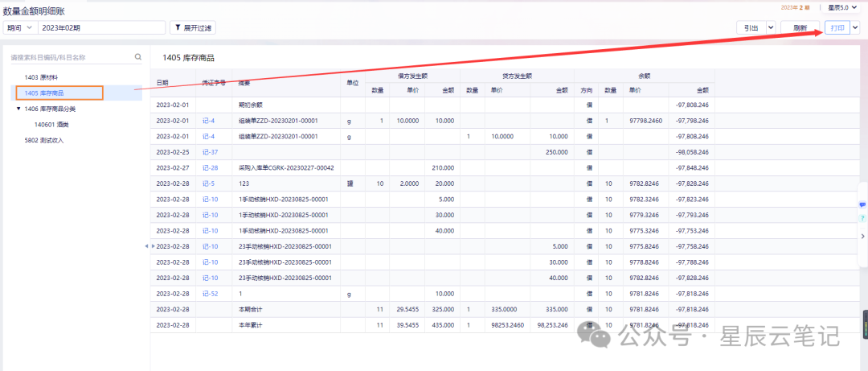This screenshot has width=868, height=371.
Task: Click the 2023年 2 期 period indicator
Action: (x=795, y=8)
